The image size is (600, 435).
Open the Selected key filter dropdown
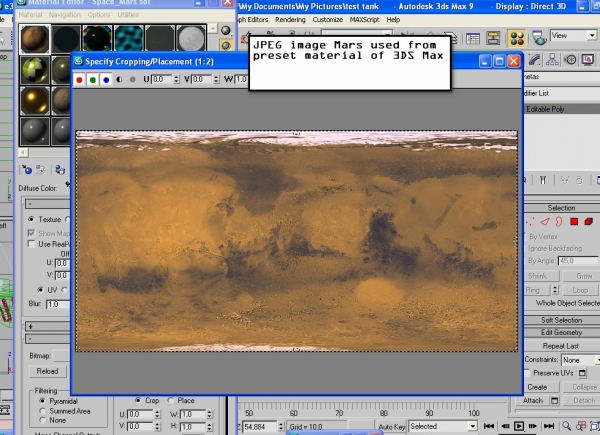pos(443,426)
